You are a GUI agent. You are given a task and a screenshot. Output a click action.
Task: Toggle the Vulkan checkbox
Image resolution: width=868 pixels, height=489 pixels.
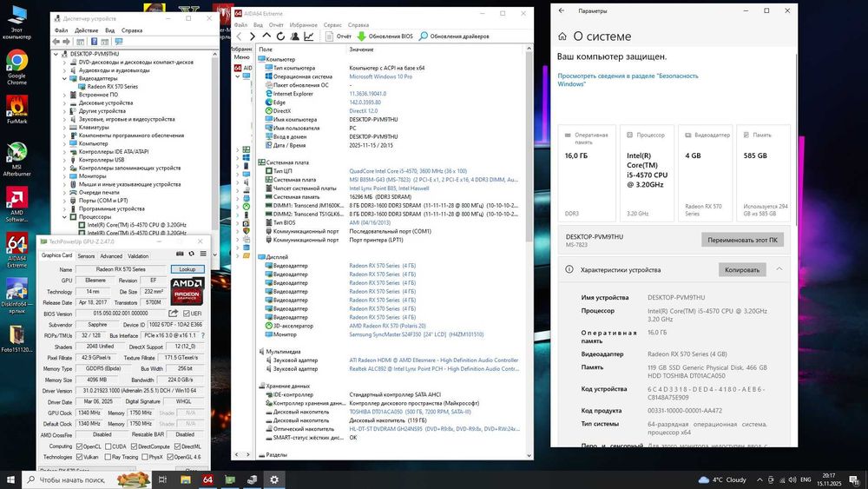click(x=79, y=457)
